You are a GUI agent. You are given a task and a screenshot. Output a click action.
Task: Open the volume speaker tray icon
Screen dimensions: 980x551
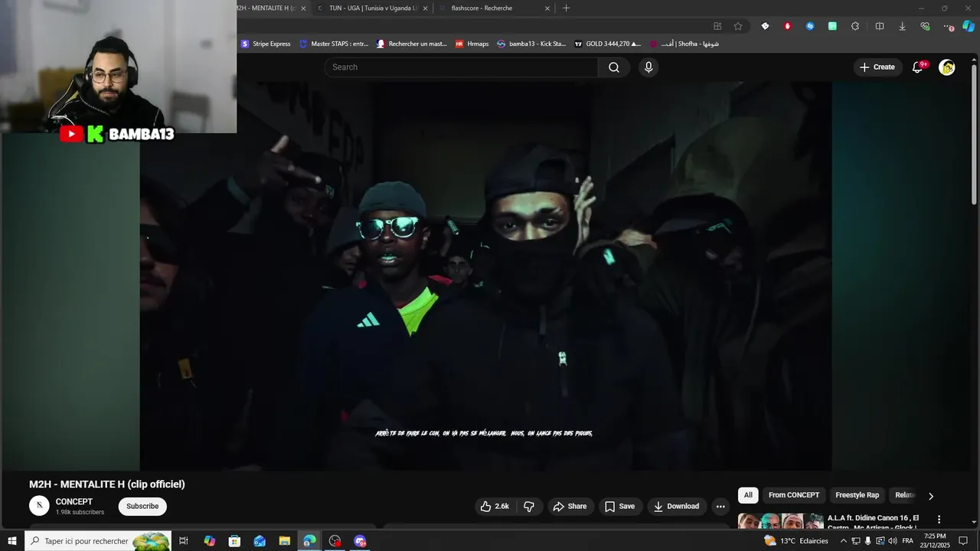893,541
